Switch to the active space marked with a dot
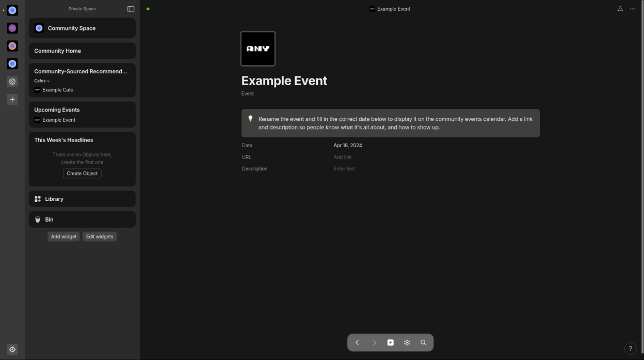This screenshot has width=644, height=360. click(x=12, y=10)
